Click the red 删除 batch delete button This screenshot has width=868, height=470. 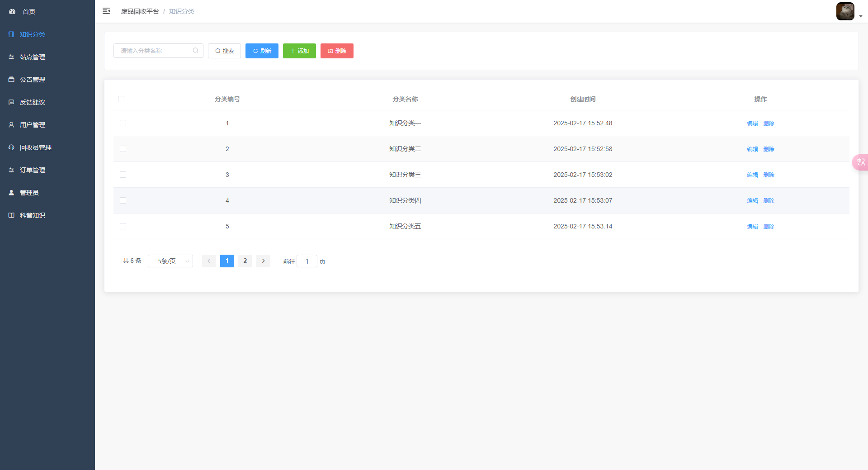coord(337,51)
